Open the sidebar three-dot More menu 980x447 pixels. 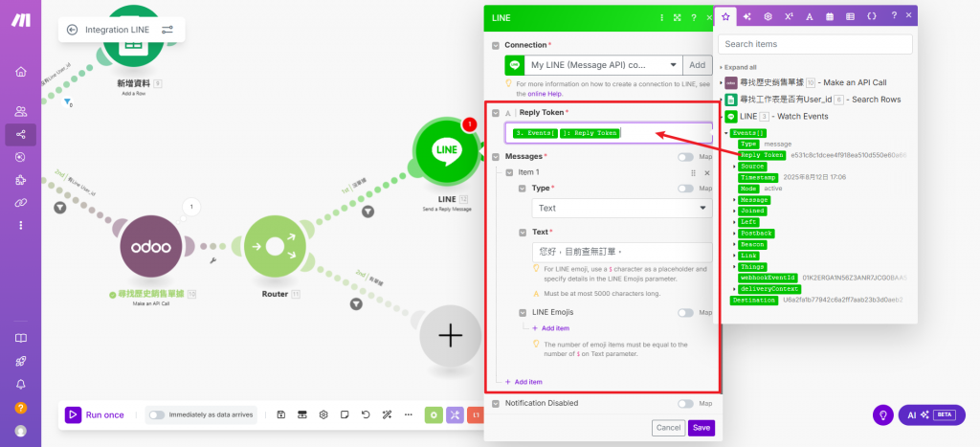(x=21, y=225)
